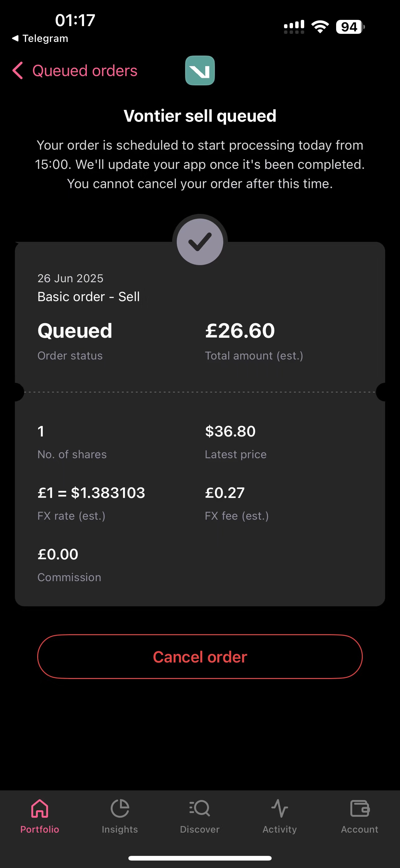Tap the back chevron arrow
The width and height of the screenshot is (400, 868).
(x=17, y=70)
